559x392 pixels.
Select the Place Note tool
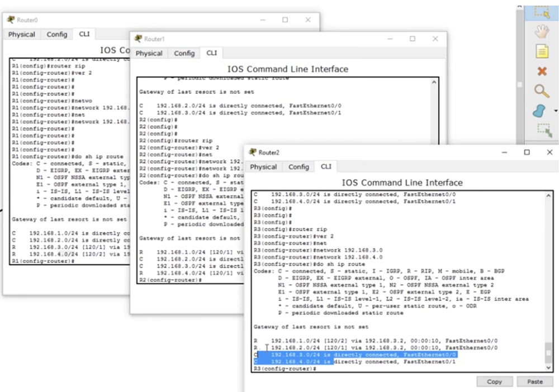pos(542,51)
